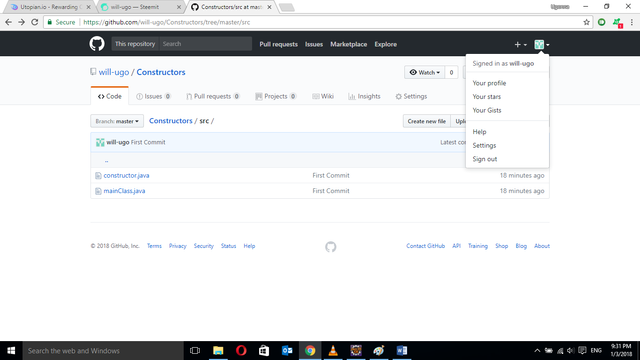
Task: Open Outlook from the taskbar
Action: click(x=287, y=351)
